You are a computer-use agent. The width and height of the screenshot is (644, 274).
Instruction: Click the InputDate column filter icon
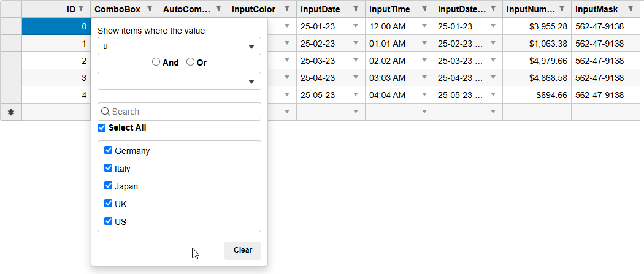(x=355, y=9)
